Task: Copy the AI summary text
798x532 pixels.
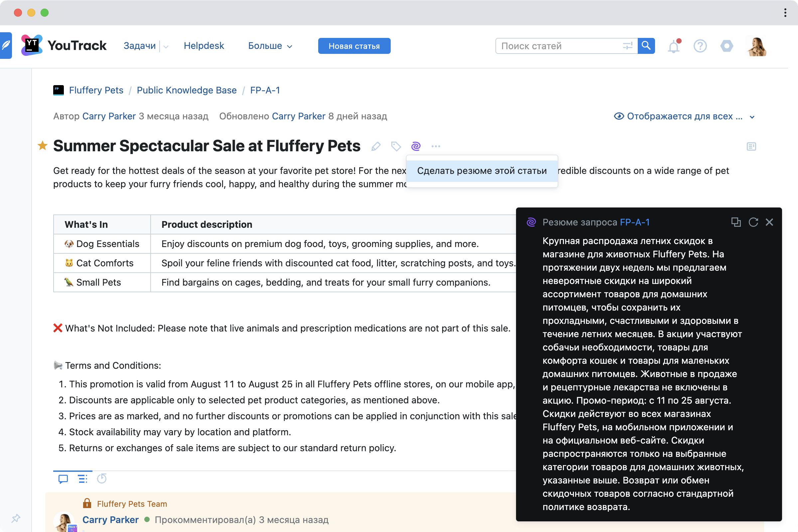Action: point(736,222)
